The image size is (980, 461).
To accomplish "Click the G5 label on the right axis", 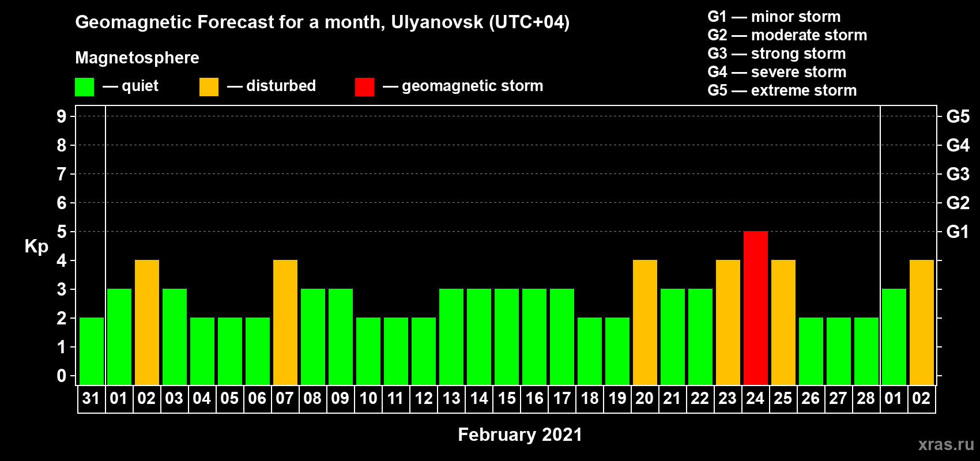I will (x=958, y=116).
